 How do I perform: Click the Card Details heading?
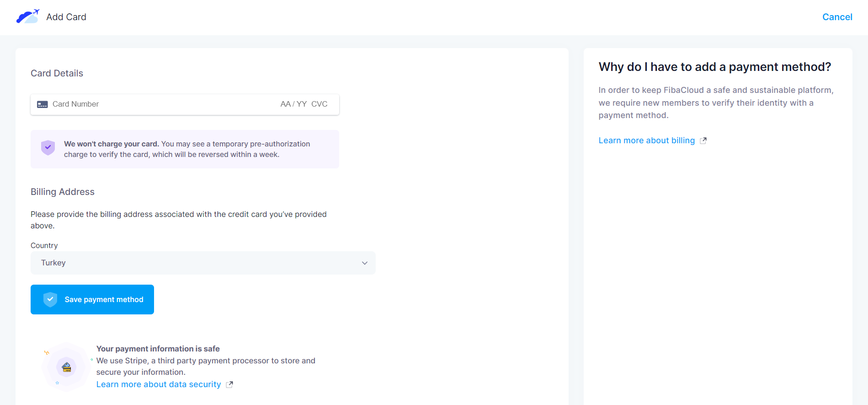tap(57, 73)
